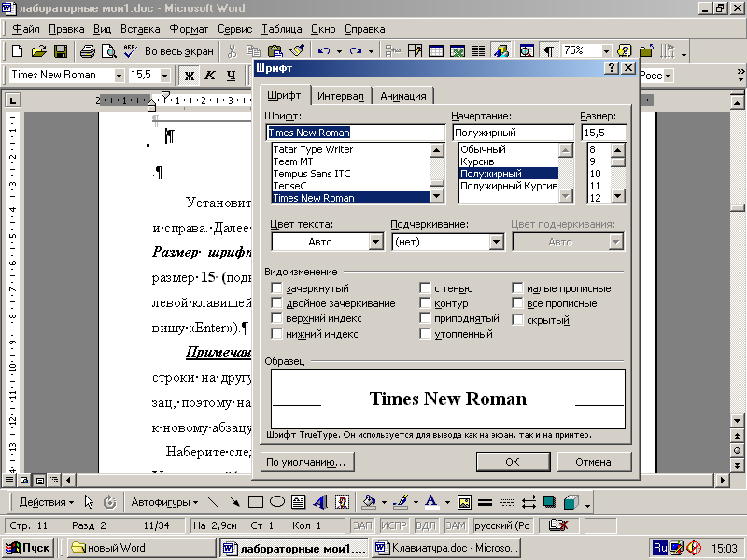Open print preview
This screenshot has height=560, width=747.
click(x=109, y=51)
